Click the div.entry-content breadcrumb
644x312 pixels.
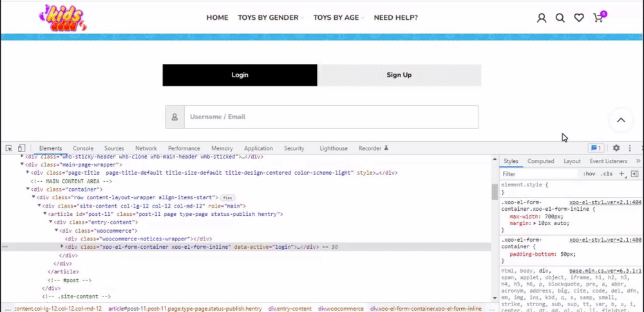290,309
